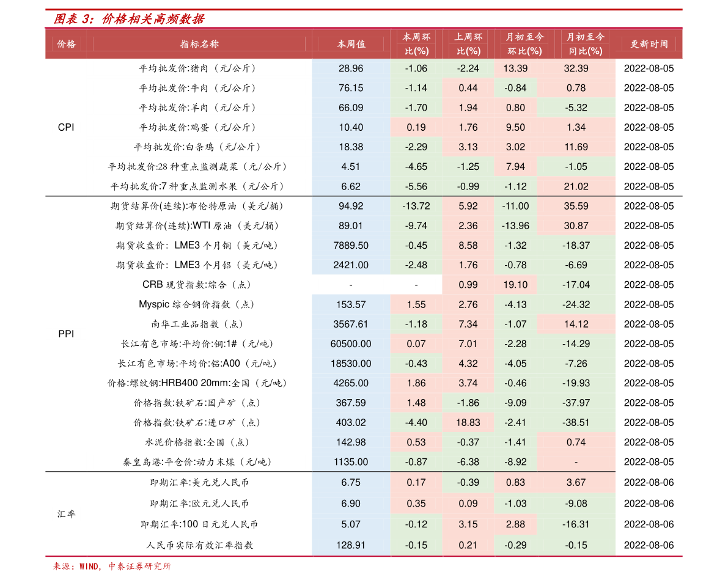Click the 1135.00 coal price cell

tap(351, 462)
